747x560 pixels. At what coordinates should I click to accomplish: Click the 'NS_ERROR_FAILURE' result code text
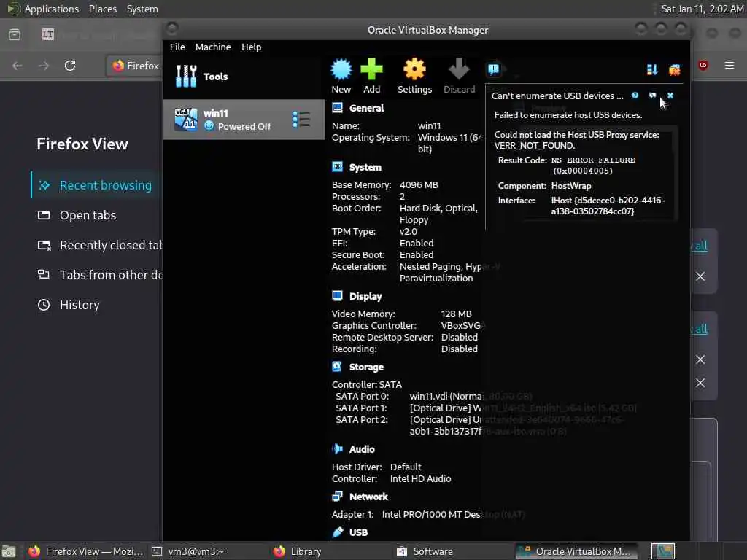pyautogui.click(x=593, y=160)
